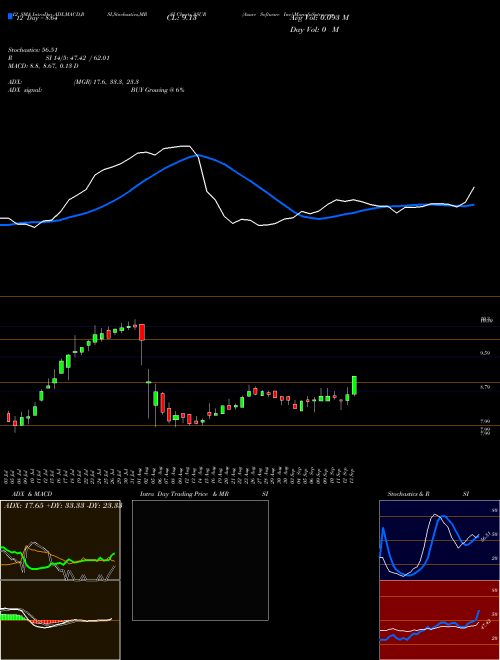Click the Intra Day Trading Price & MR title
This screenshot has width=500, height=660.
(x=184, y=494)
